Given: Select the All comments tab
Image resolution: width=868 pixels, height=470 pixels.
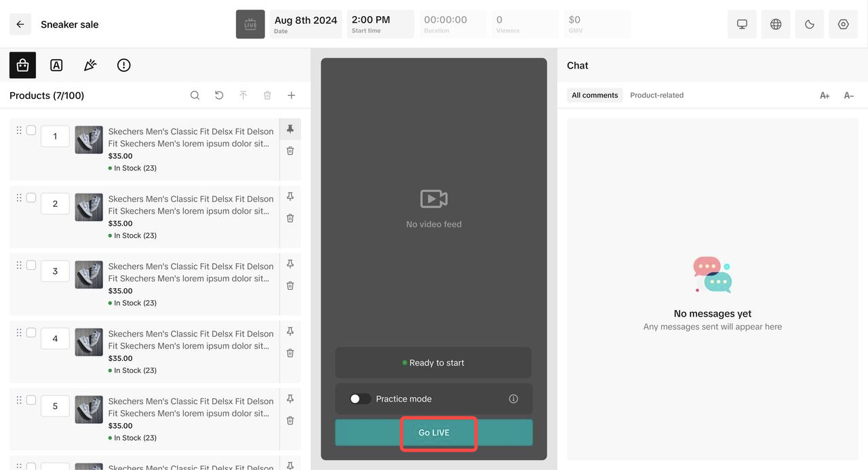Looking at the screenshot, I should coord(595,96).
